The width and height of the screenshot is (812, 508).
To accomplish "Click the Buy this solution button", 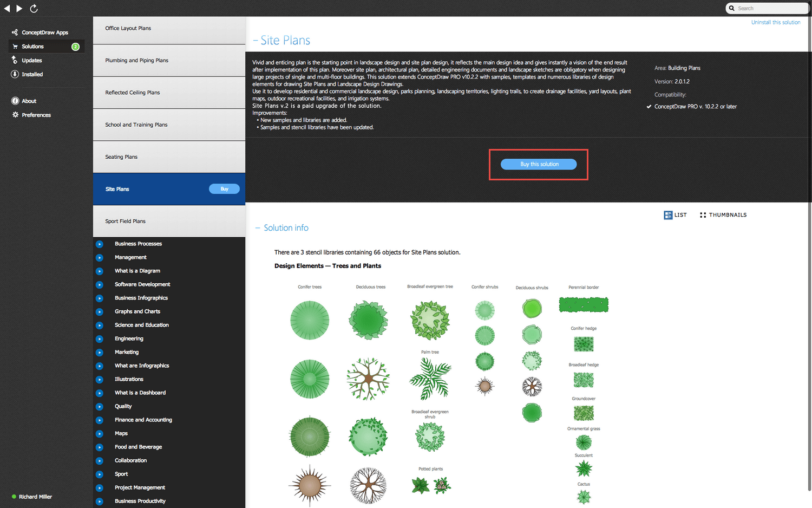I will [x=538, y=164].
